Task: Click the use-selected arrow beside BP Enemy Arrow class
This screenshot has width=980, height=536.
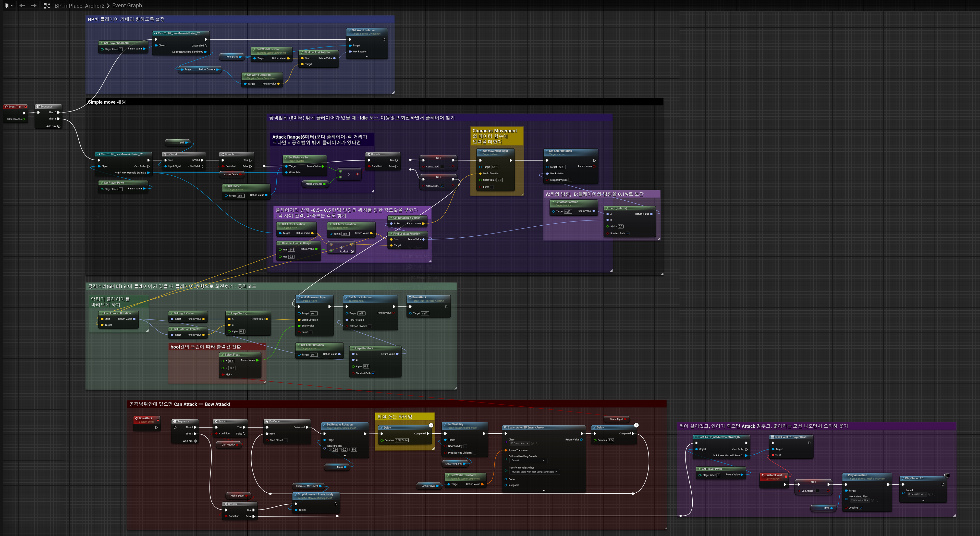Action: click(533, 443)
